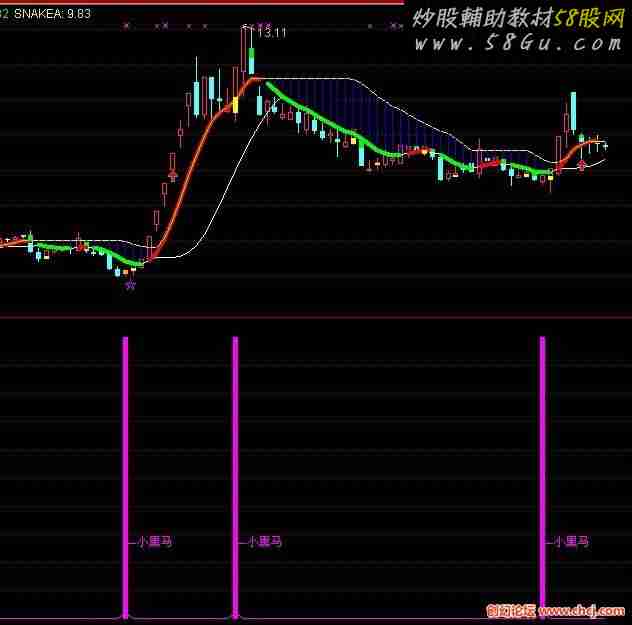This screenshot has width=632, height=625.
Task: Select the SNAKEA: 9.83 indicator readout
Action: [52, 14]
